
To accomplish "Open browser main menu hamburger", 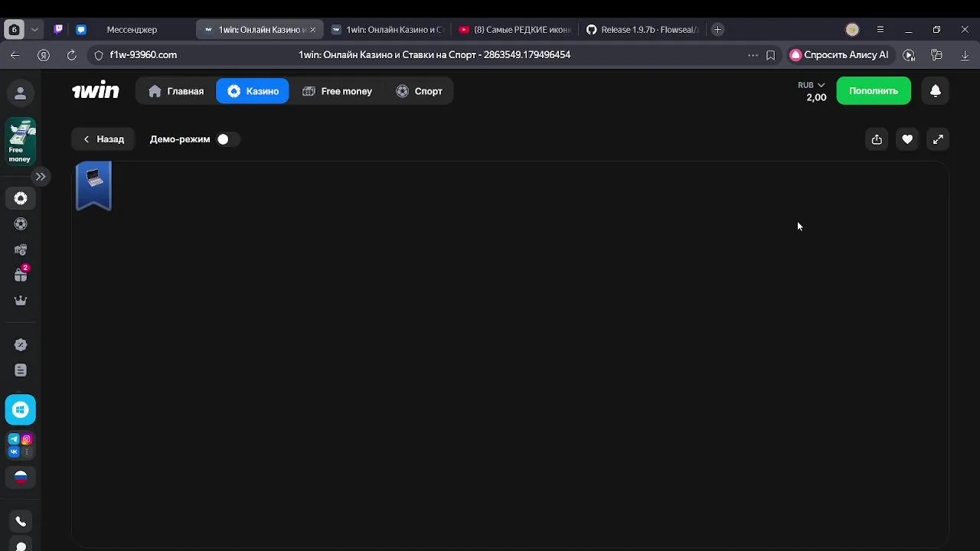I will tap(880, 30).
